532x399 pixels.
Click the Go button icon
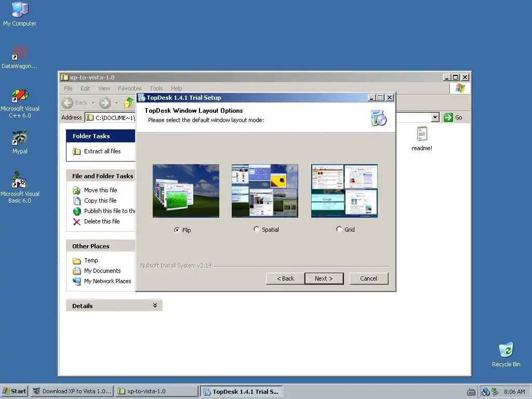click(448, 117)
